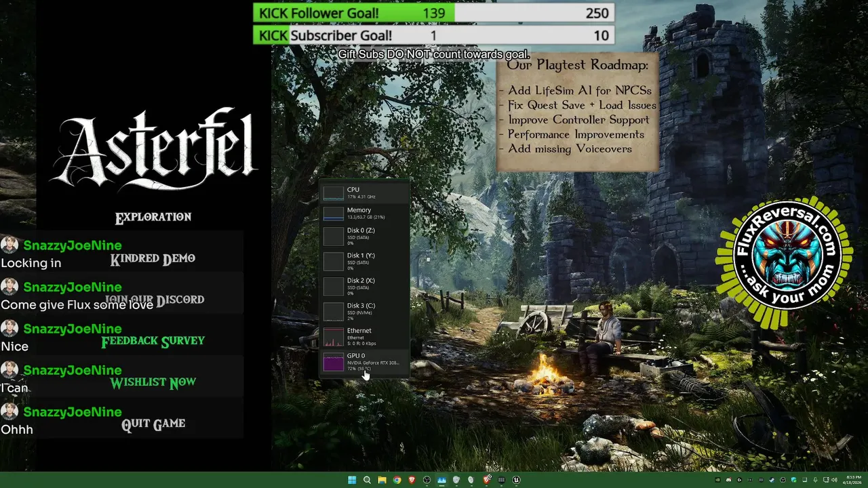
Task: Open the Steam tray icon
Action: click(x=772, y=480)
